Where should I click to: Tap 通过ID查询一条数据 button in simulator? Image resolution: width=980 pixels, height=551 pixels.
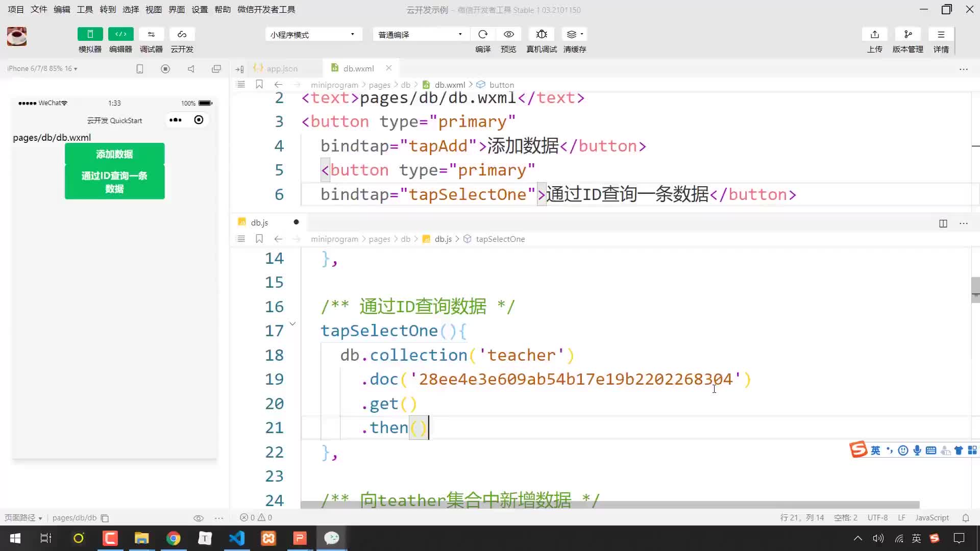pos(114,182)
